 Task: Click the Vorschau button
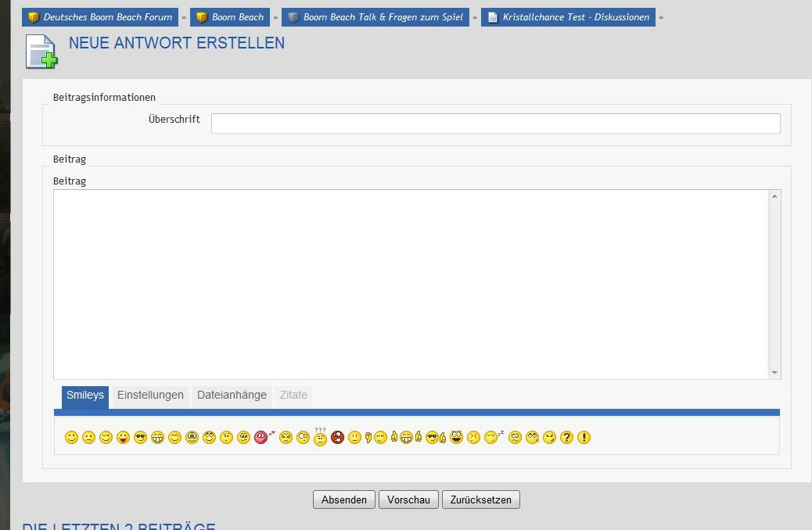[408, 500]
